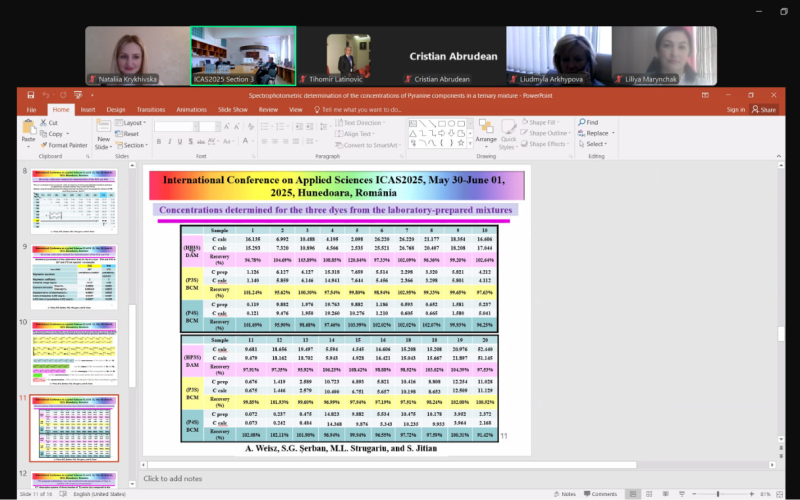Collapse the ribbon with the chevron
The width and height of the screenshot is (800, 500).
click(779, 156)
